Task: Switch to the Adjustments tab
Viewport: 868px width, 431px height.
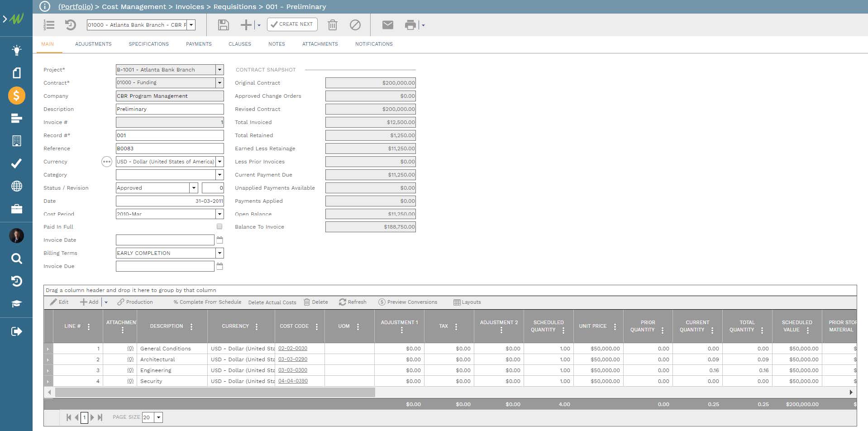Action: [x=93, y=44]
